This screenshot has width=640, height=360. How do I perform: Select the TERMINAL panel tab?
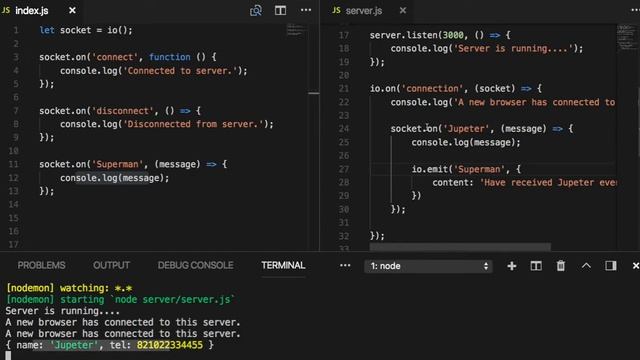coord(283,265)
